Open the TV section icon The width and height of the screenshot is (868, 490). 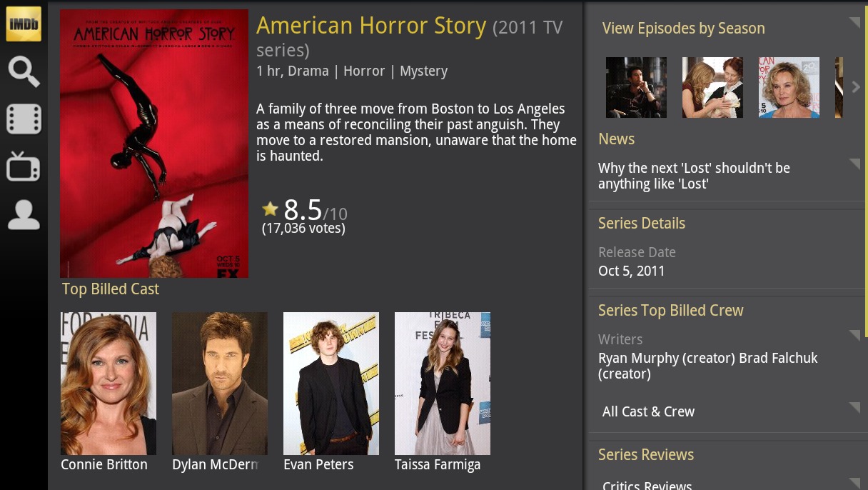pyautogui.click(x=24, y=167)
